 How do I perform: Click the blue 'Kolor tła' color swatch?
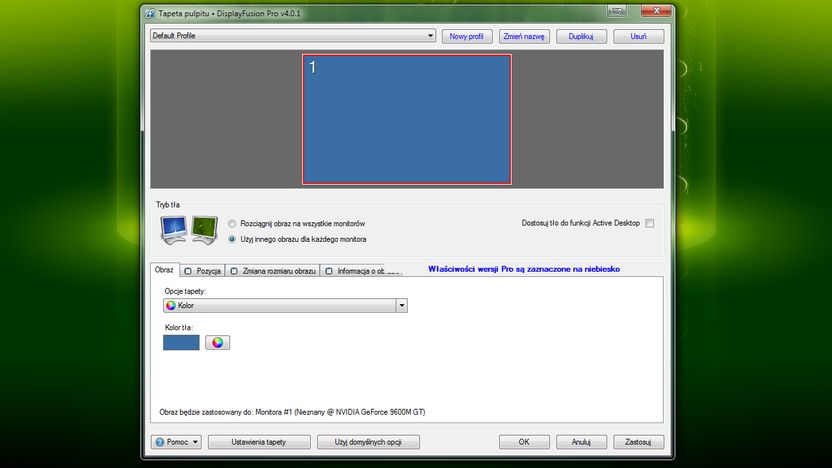pyautogui.click(x=181, y=342)
